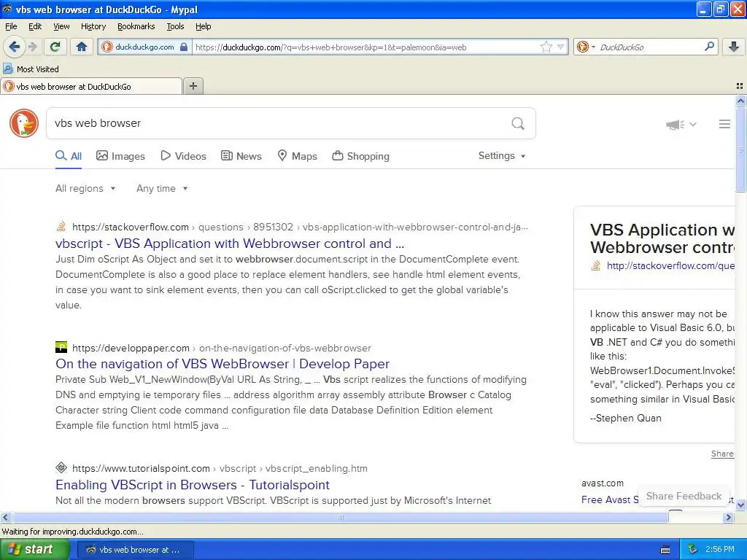Click the stackoverflow favicon in first result
The height and width of the screenshot is (560, 747).
pyautogui.click(x=61, y=226)
